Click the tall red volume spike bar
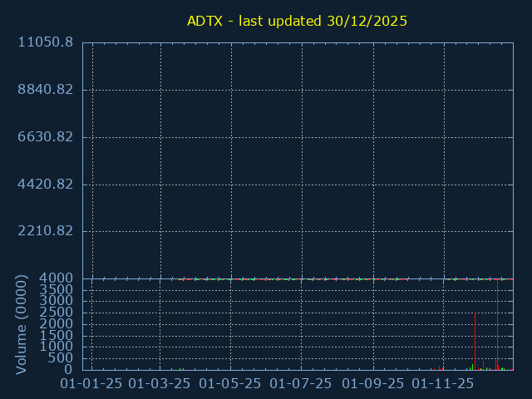The height and width of the screenshot is (399, 532). pos(497,324)
